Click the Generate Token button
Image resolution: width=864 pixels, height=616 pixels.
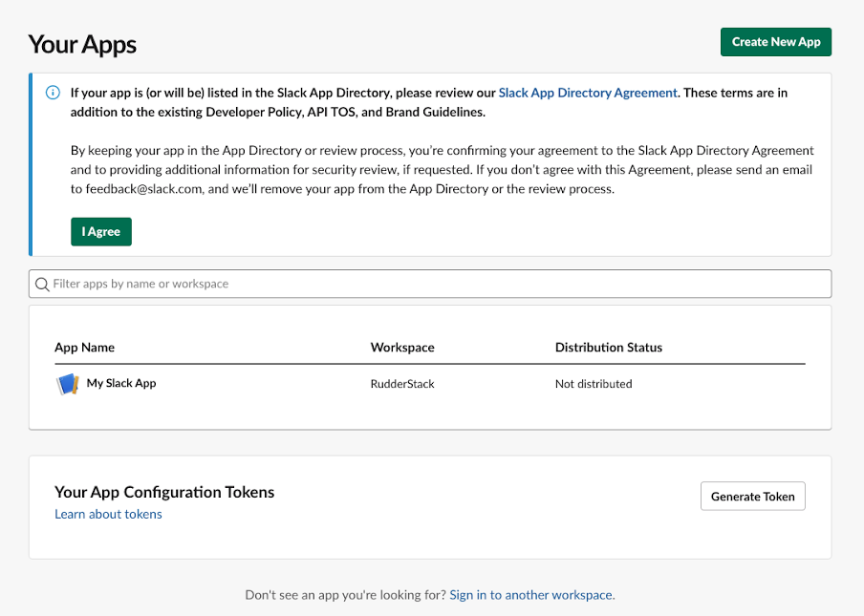(x=753, y=496)
